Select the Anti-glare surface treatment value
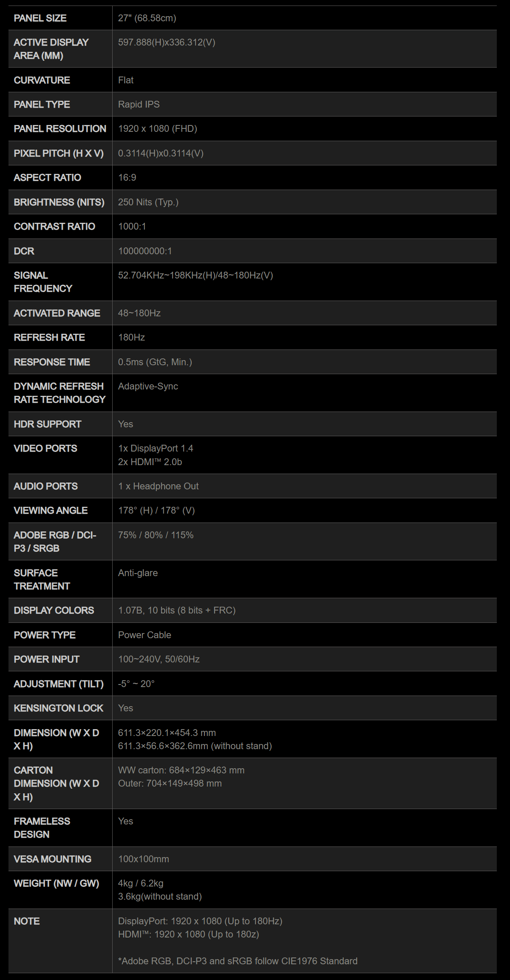This screenshot has height=980, width=510. point(138,573)
